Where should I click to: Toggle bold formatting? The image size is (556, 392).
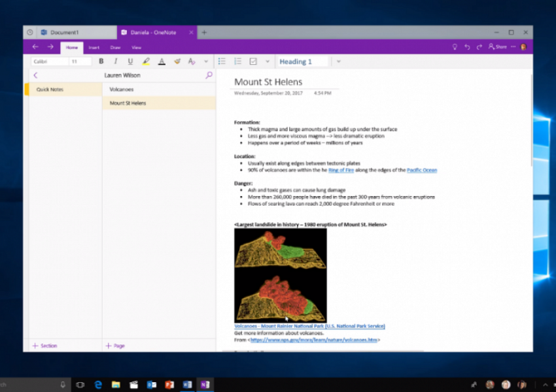[101, 61]
